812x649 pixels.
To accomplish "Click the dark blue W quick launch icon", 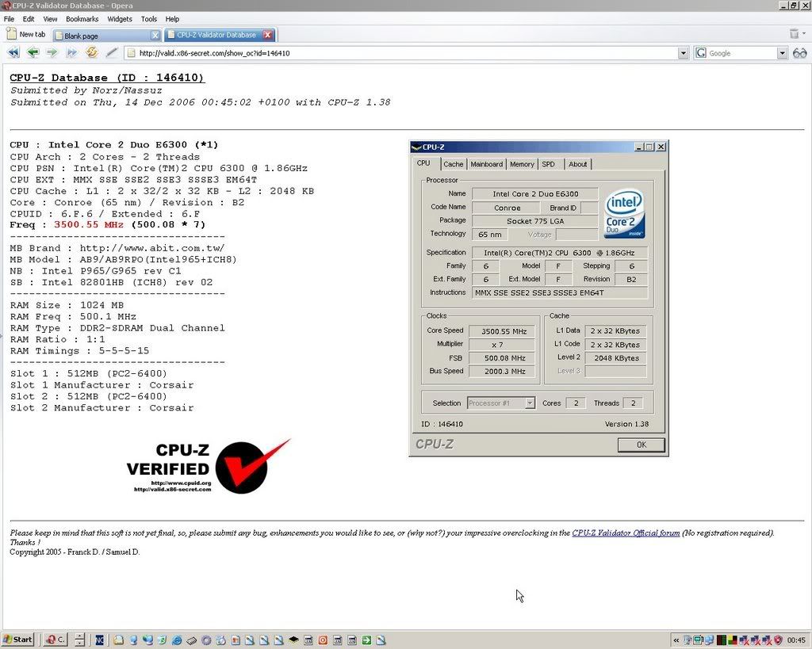I will 99,640.
